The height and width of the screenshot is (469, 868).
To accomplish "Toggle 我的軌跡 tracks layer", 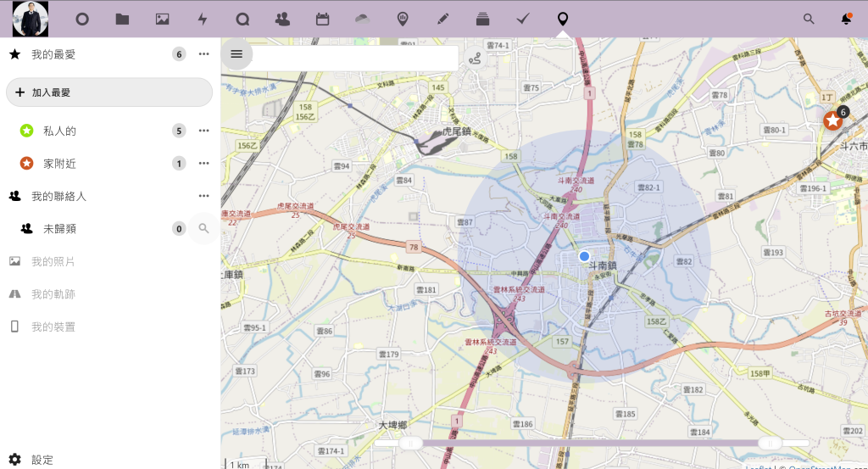I will (x=53, y=294).
